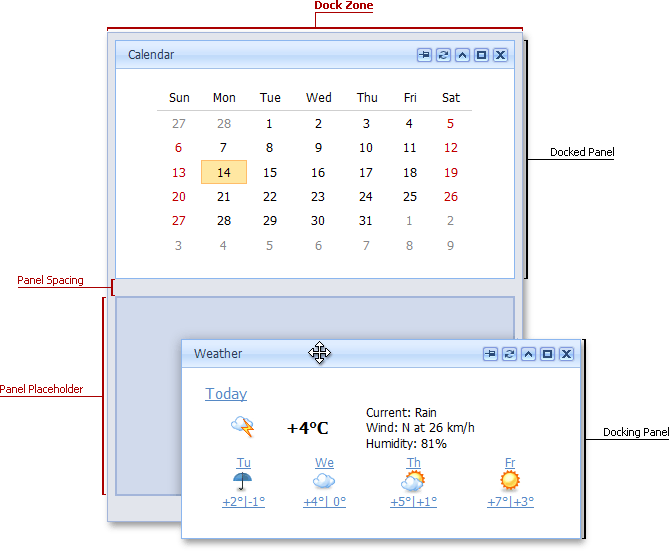669x553 pixels.
Task: Select Sunday 20 in calendar
Action: pos(179,196)
